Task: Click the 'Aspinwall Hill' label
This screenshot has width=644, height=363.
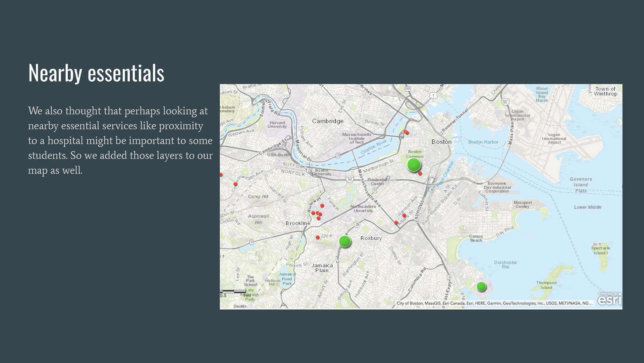Action: (x=258, y=219)
